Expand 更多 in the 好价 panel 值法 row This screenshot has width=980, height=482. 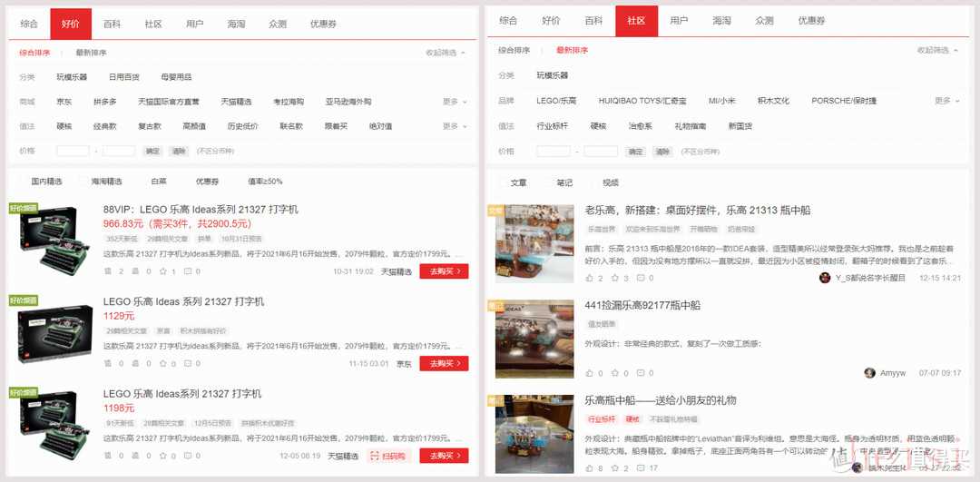click(x=455, y=126)
